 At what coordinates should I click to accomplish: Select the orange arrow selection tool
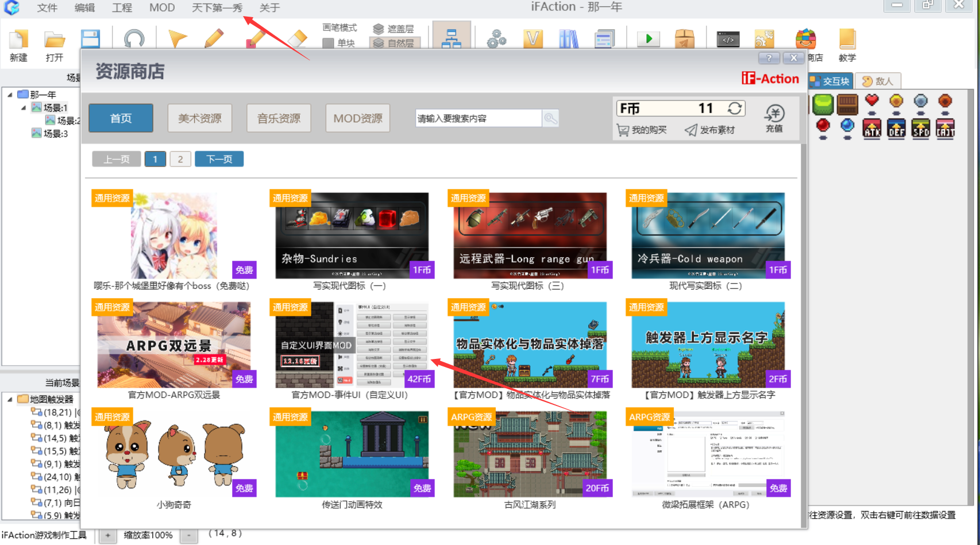178,39
